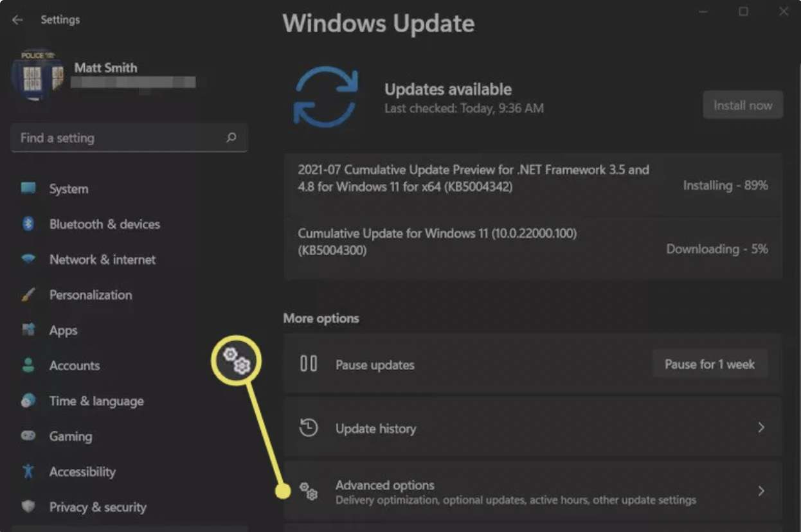Click the Gaming controller icon
The height and width of the screenshot is (532, 801).
click(28, 436)
